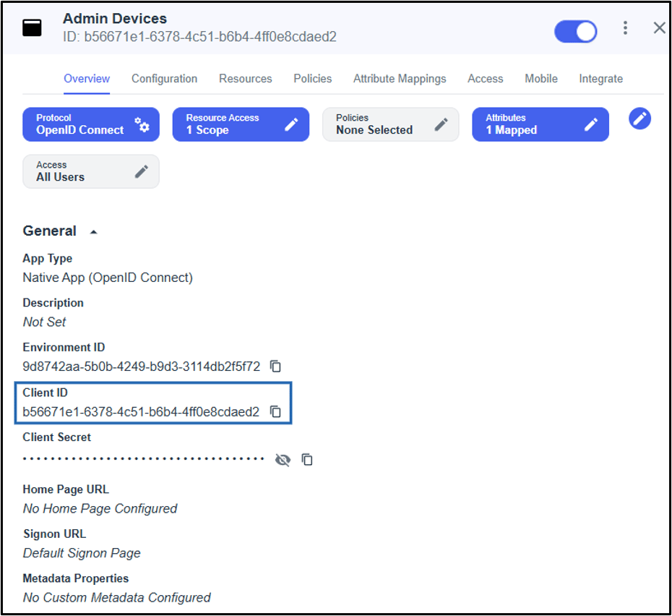Copy the Environment ID value
The width and height of the screenshot is (672, 616).
(x=275, y=367)
